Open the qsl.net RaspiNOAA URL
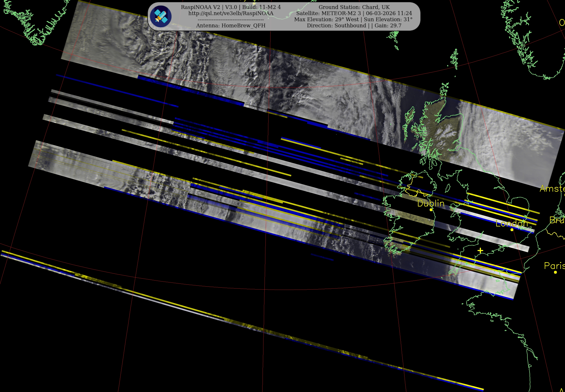Viewport: 565px width, 392px height. 231,13
